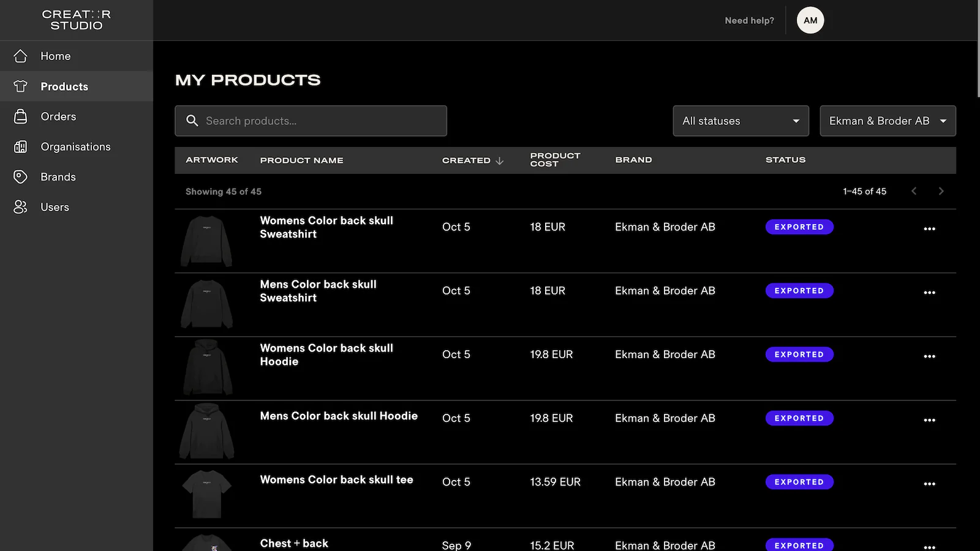Expand the Ekman & Broder AB brand dropdown
The image size is (980, 551).
(888, 121)
